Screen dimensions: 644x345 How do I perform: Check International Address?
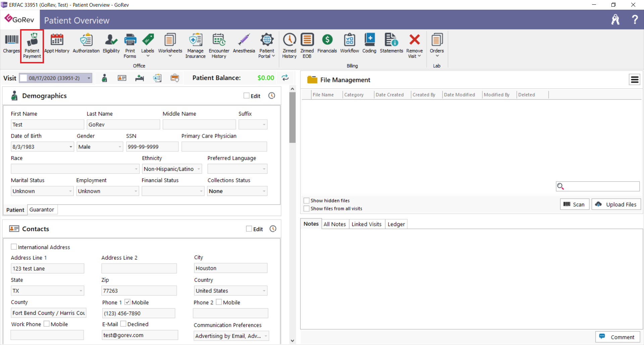tap(14, 247)
